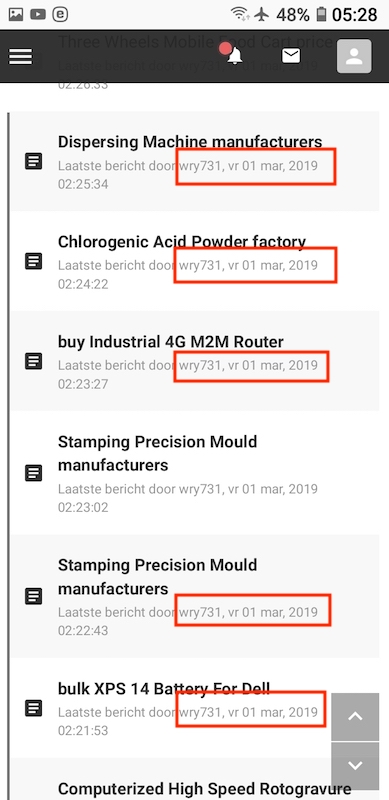Screen dimensions: 389x800
Task: Open the hamburger navigation menu
Action: click(x=20, y=57)
